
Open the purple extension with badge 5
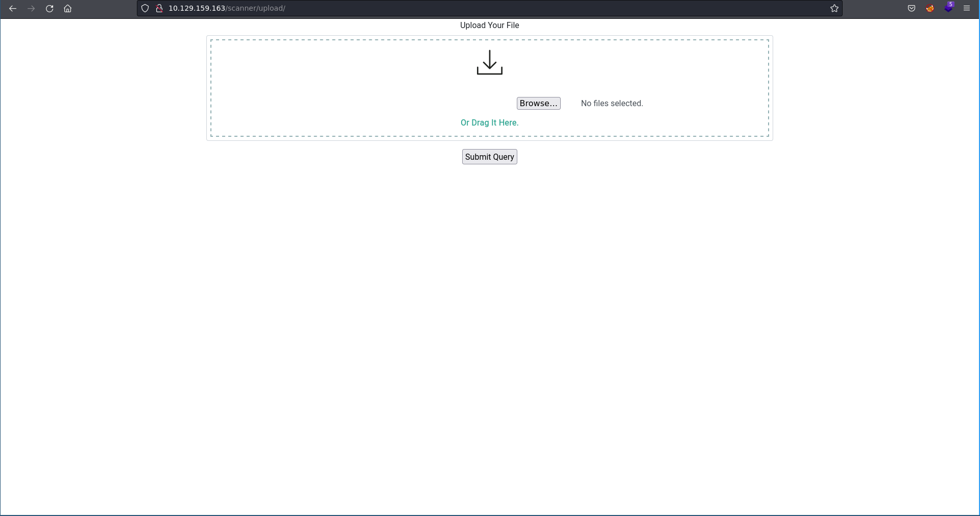tap(948, 8)
